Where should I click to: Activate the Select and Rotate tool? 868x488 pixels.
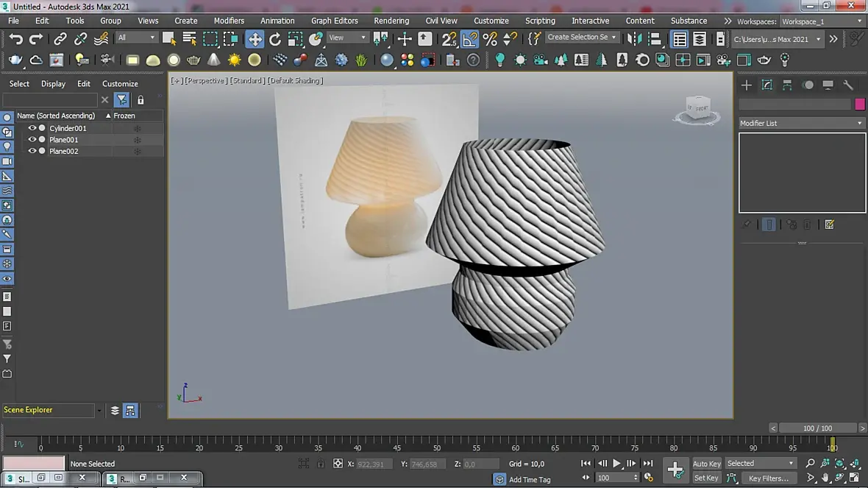(275, 39)
